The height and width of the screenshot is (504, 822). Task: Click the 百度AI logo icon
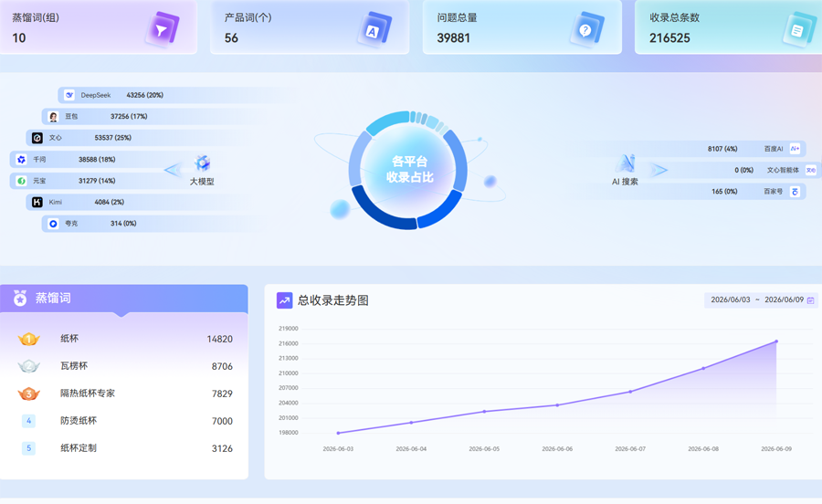795,149
